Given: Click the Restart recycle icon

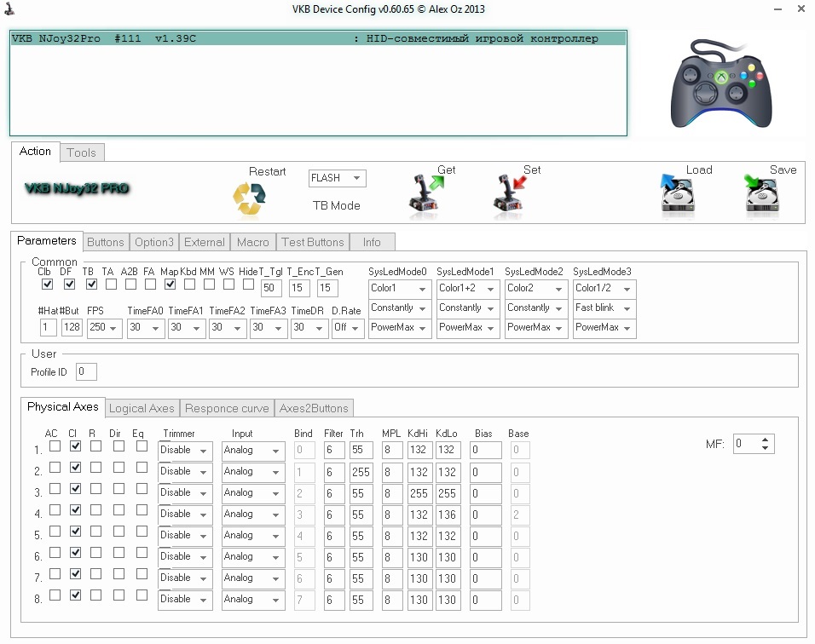Looking at the screenshot, I should [249, 198].
